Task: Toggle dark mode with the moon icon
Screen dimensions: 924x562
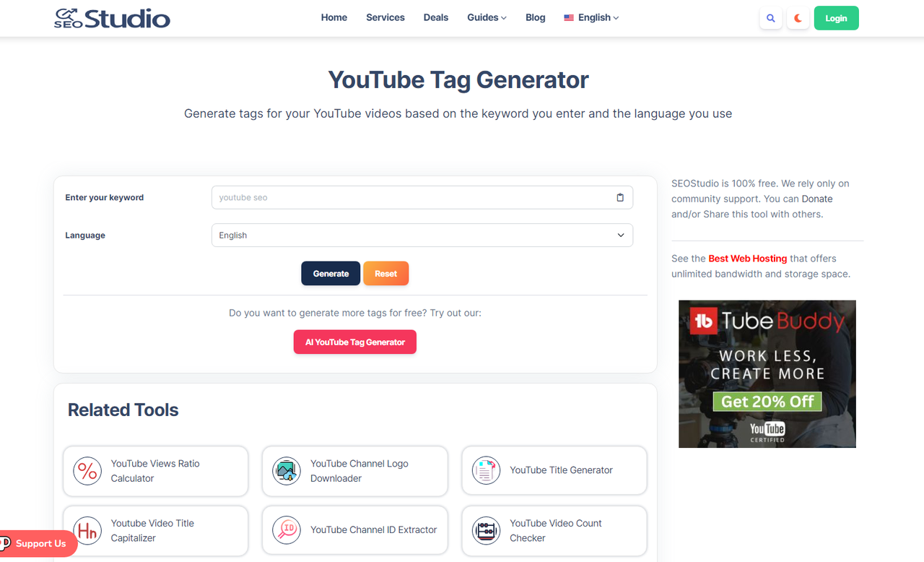Action: pos(798,18)
